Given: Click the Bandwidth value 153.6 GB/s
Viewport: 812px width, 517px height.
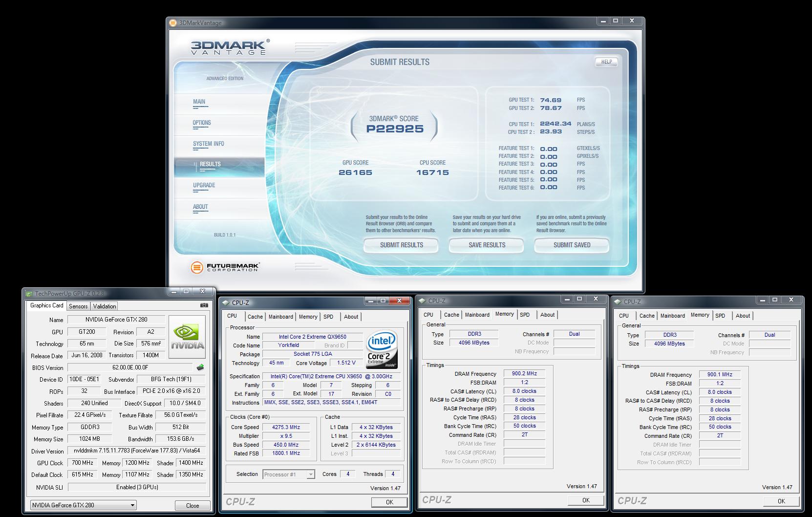Looking at the screenshot, I should pos(180,439).
